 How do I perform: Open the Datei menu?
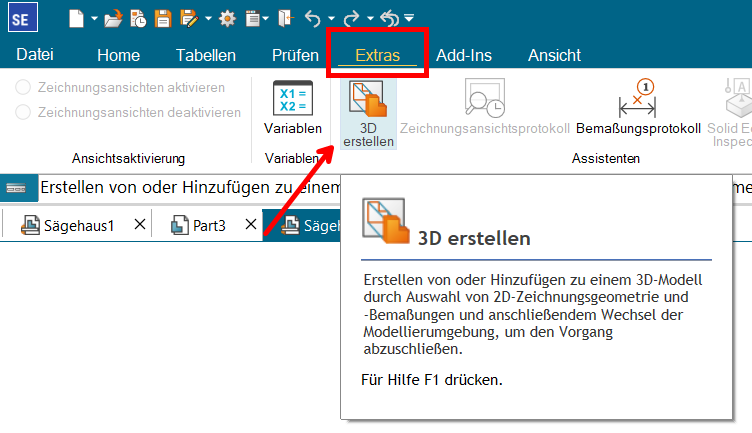coord(35,55)
